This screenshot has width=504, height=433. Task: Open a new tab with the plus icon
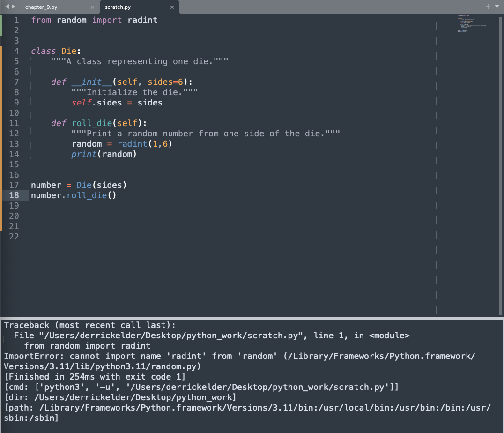coord(488,7)
